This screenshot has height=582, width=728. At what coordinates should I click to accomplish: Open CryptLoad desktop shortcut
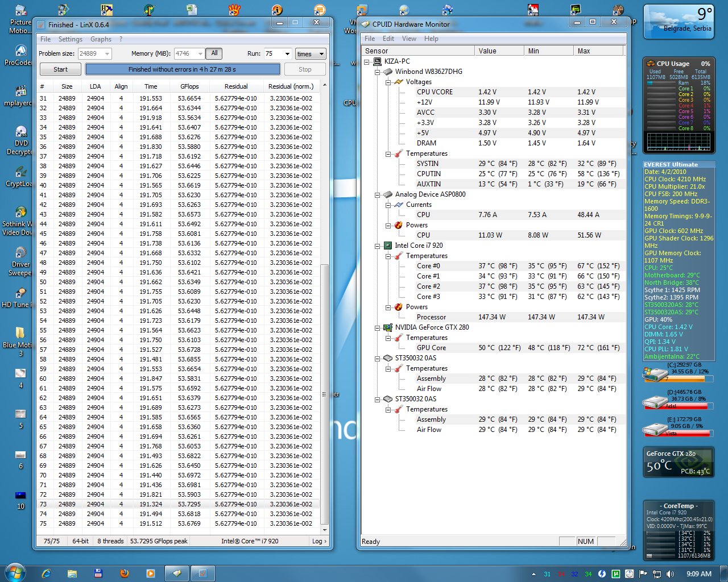click(20, 176)
